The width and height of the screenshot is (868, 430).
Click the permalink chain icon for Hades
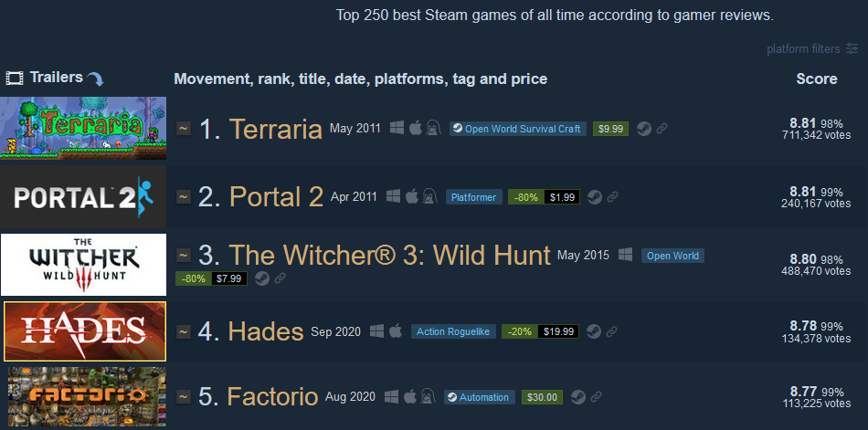611,331
